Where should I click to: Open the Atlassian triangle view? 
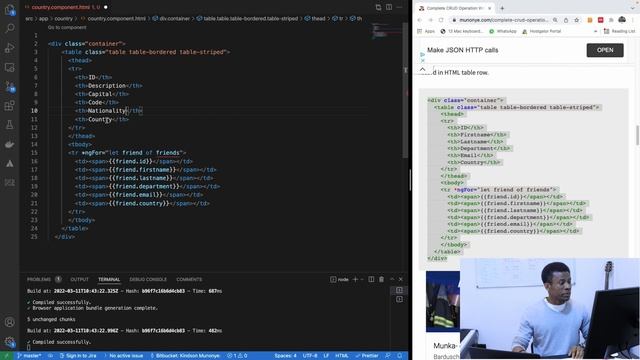pos(9,163)
